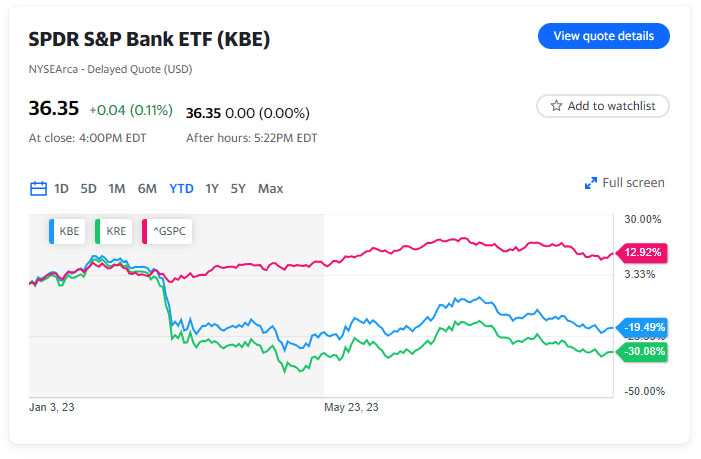
Task: Click the 12.92% GSPC value label
Action: point(643,252)
